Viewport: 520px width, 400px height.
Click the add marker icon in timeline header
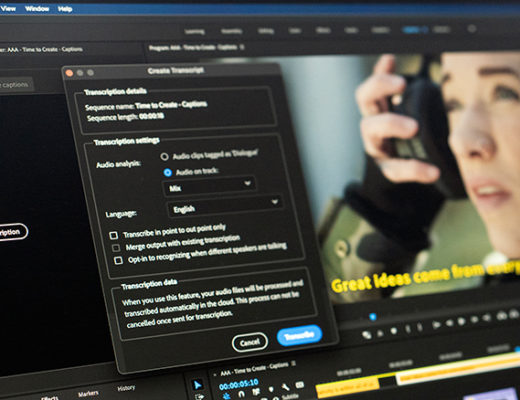271,389
